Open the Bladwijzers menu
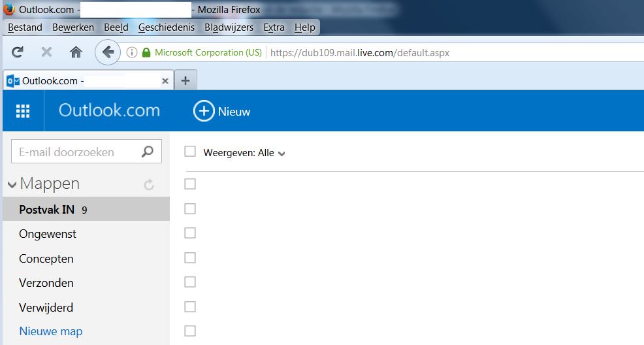This screenshot has width=644, height=345. [229, 27]
